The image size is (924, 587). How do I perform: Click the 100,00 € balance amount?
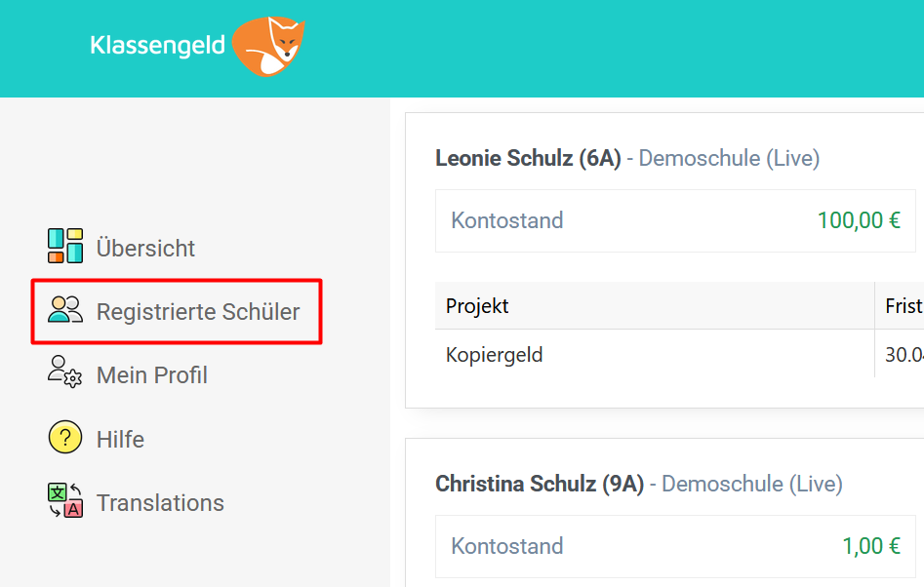tap(859, 220)
